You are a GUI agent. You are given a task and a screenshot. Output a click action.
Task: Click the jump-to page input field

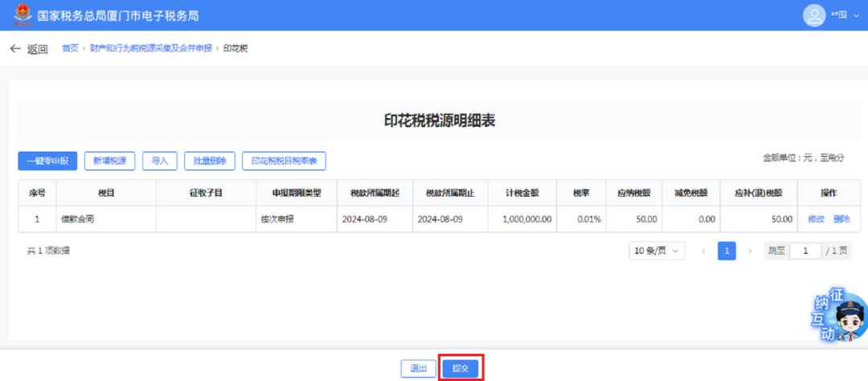[805, 251]
